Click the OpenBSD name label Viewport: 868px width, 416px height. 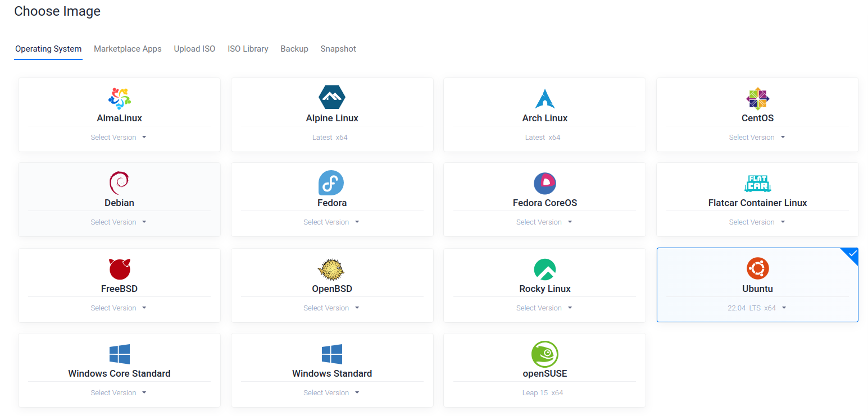coord(332,289)
